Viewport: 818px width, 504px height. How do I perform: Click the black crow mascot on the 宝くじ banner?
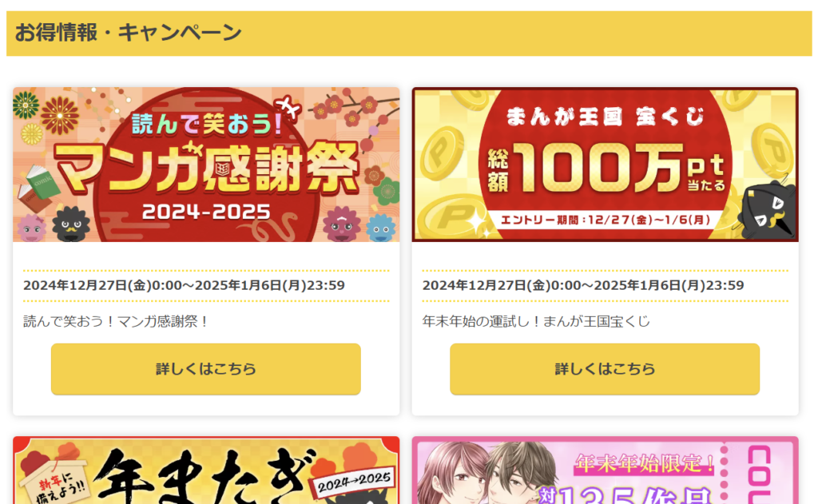coord(767,210)
